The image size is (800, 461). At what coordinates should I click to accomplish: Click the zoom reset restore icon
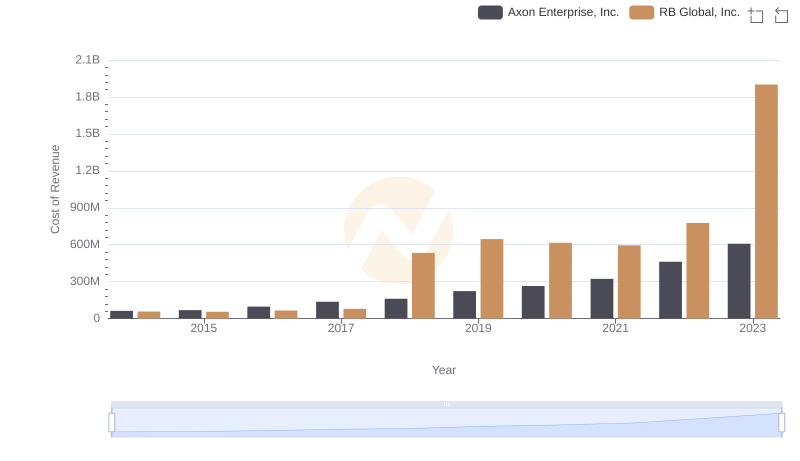coord(781,15)
